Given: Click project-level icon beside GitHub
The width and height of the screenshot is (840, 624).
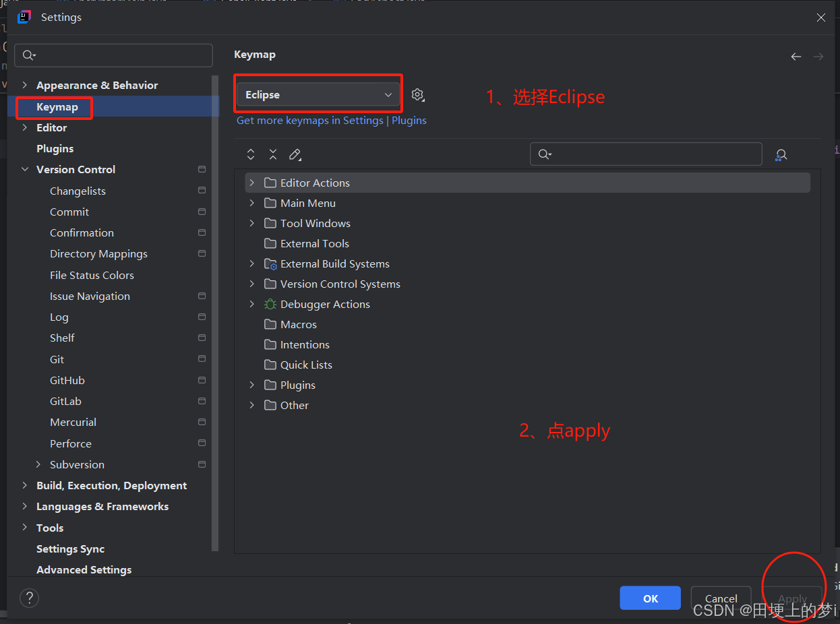Looking at the screenshot, I should (x=202, y=380).
